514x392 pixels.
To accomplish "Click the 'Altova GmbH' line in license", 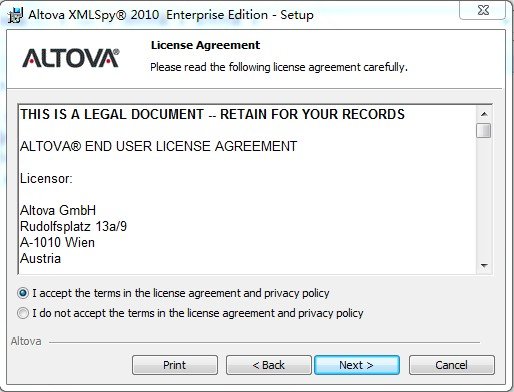I will (58, 210).
